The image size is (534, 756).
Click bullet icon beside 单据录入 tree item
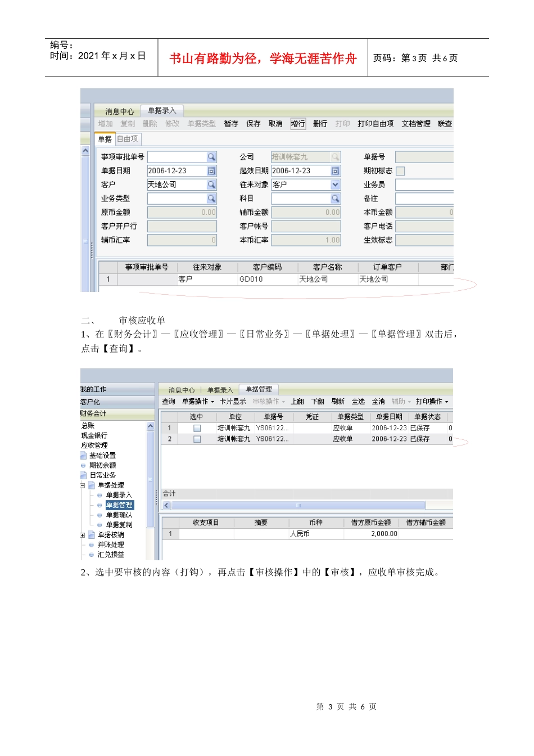(99, 496)
